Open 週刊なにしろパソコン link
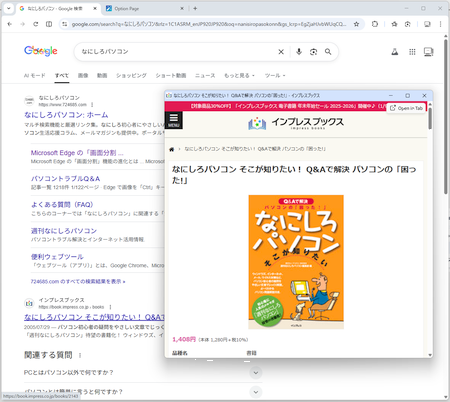Viewport: 450px width, 402px height. 64,231
